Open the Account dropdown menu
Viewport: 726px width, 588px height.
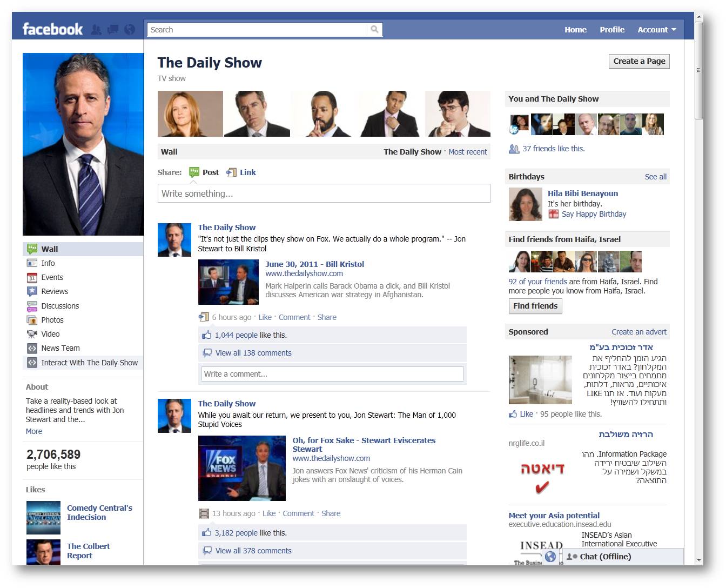(x=657, y=30)
